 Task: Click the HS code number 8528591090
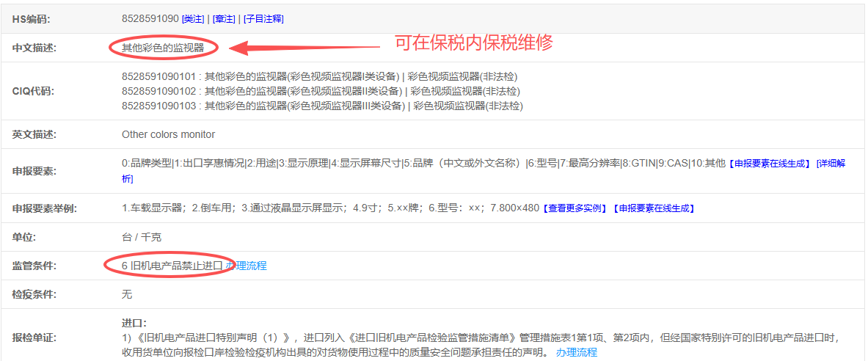(150, 18)
